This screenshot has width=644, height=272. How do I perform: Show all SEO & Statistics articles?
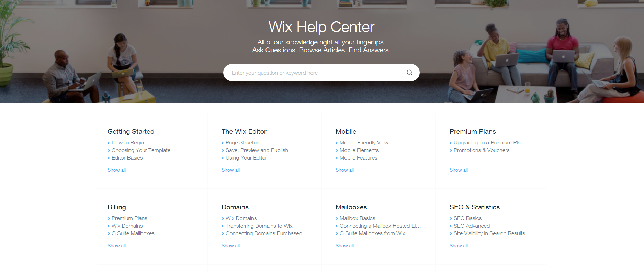[x=459, y=246]
